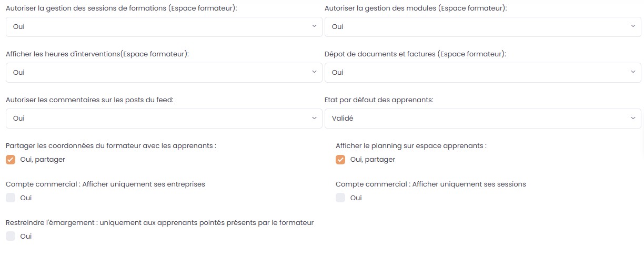644x255 pixels.
Task: Click chevron arrow of commentaires du feed select
Action: point(314,117)
